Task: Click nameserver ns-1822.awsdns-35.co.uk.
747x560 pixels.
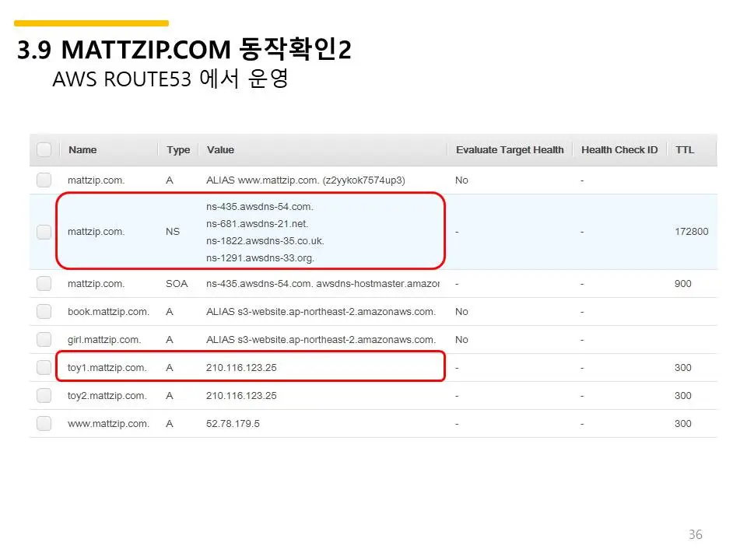Action: (265, 241)
